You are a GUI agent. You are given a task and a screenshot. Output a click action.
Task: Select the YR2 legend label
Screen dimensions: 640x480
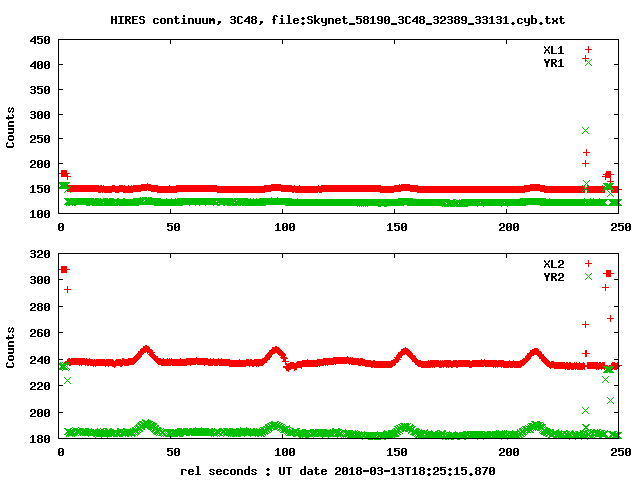pyautogui.click(x=553, y=277)
